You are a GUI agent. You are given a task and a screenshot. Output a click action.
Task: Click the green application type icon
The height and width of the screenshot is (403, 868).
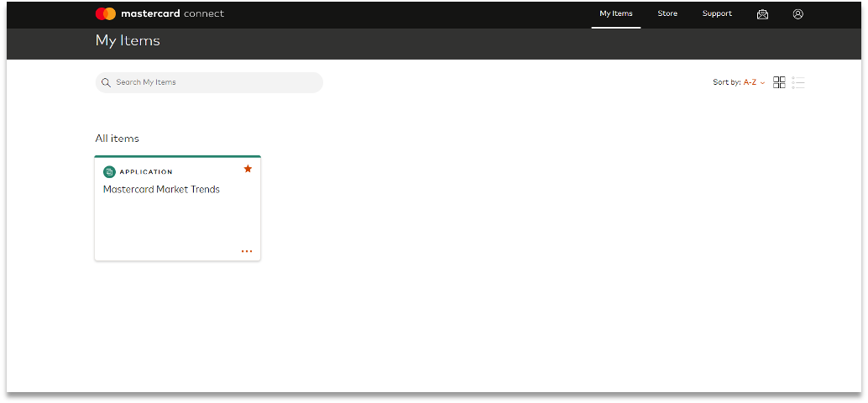tap(109, 172)
